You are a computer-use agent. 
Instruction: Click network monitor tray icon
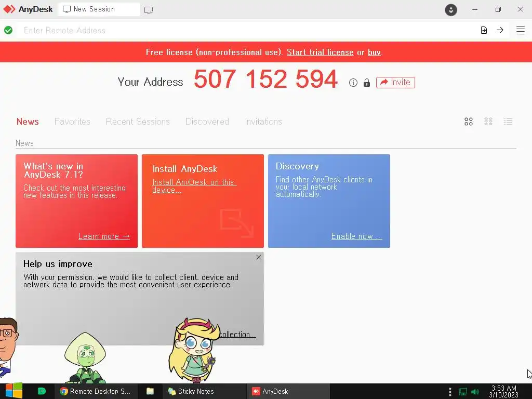coord(463,392)
